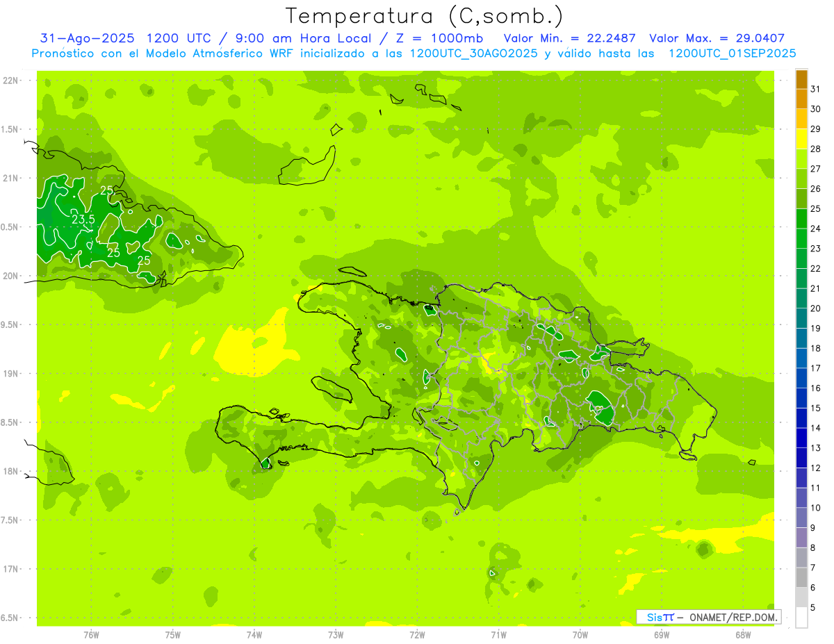This screenshot has width=834, height=644.
Task: Click the dark blue colorbar swatch between 13 and 14
Action: [801, 438]
